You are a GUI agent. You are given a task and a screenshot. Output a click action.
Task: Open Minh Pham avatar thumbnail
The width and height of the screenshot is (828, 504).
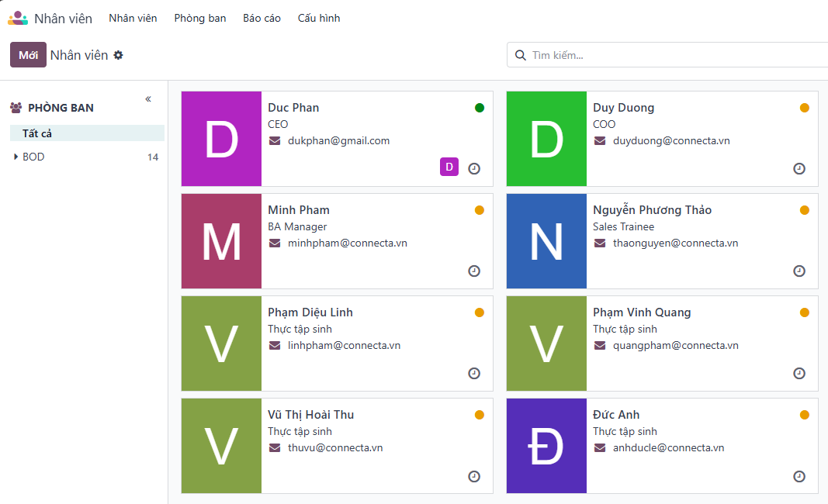(221, 241)
